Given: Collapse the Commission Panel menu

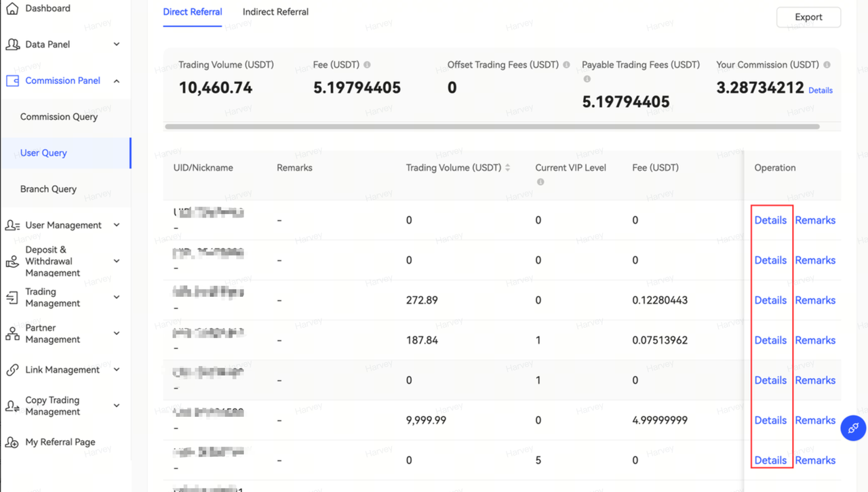Looking at the screenshot, I should click(x=117, y=81).
